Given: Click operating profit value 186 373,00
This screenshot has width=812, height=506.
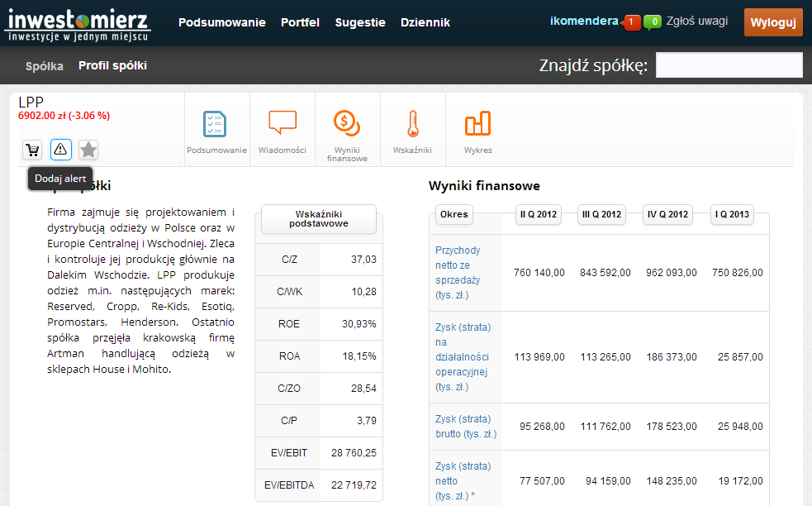Looking at the screenshot, I should tap(672, 357).
